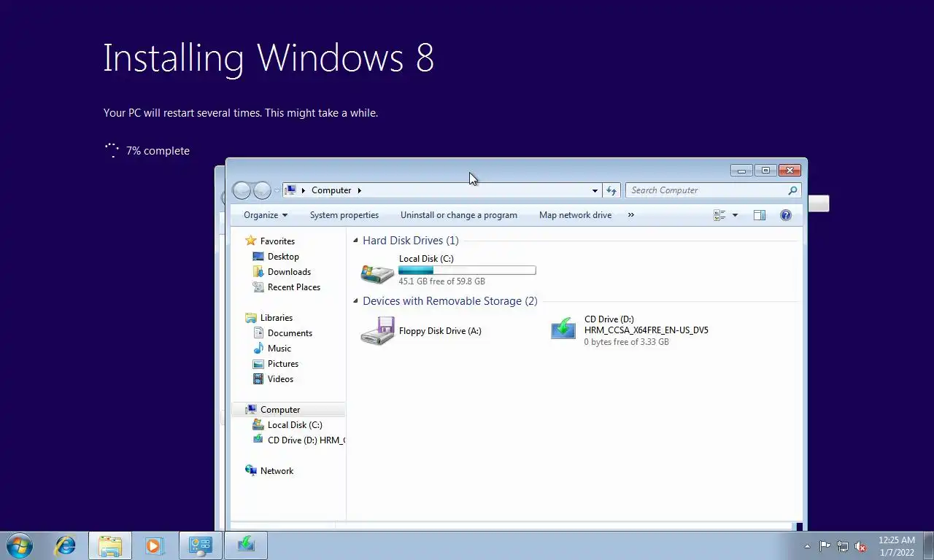Open Explorer help question mark
This screenshot has height=560, width=934.
pyautogui.click(x=786, y=215)
